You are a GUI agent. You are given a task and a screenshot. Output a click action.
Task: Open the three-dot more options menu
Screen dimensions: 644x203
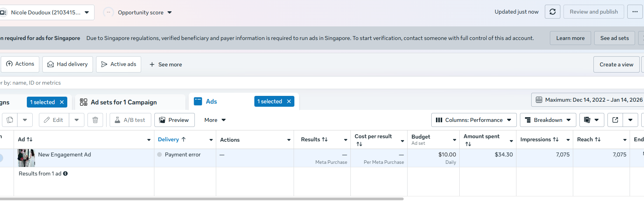(635, 12)
